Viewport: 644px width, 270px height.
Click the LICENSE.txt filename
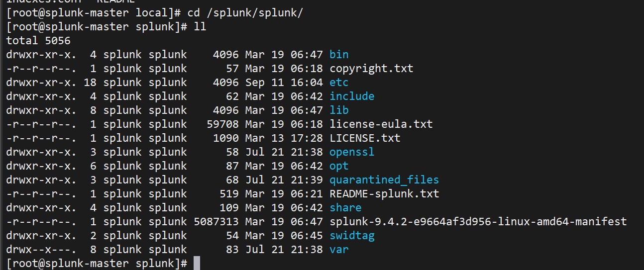pyautogui.click(x=365, y=138)
